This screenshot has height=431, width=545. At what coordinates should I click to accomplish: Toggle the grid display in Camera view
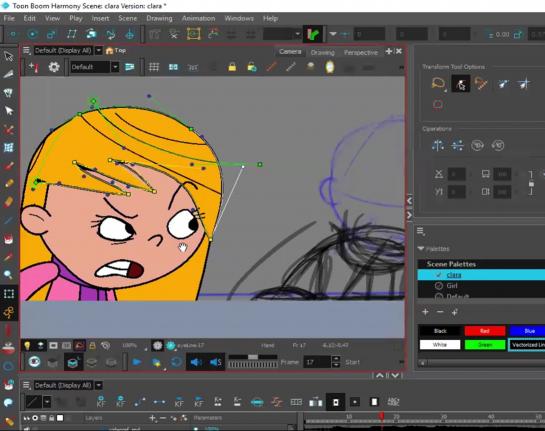154,67
